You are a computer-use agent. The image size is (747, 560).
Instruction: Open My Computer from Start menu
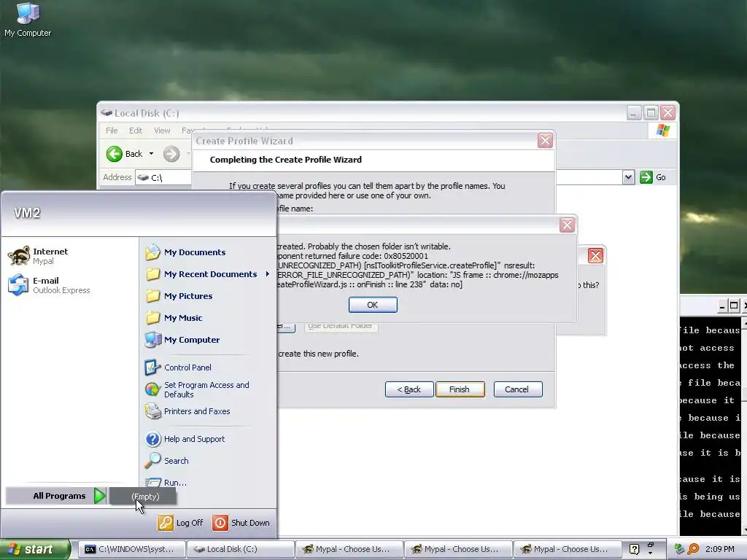(x=183, y=340)
